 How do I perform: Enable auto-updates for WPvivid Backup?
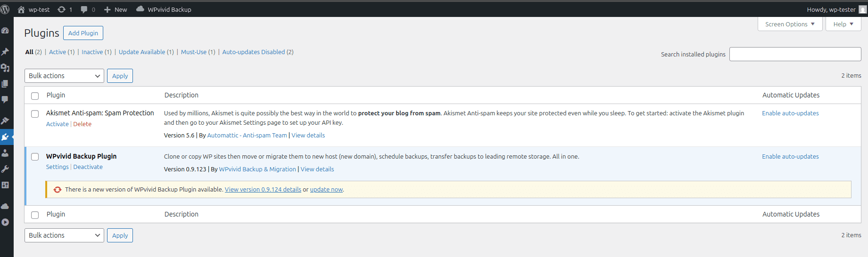tap(790, 157)
